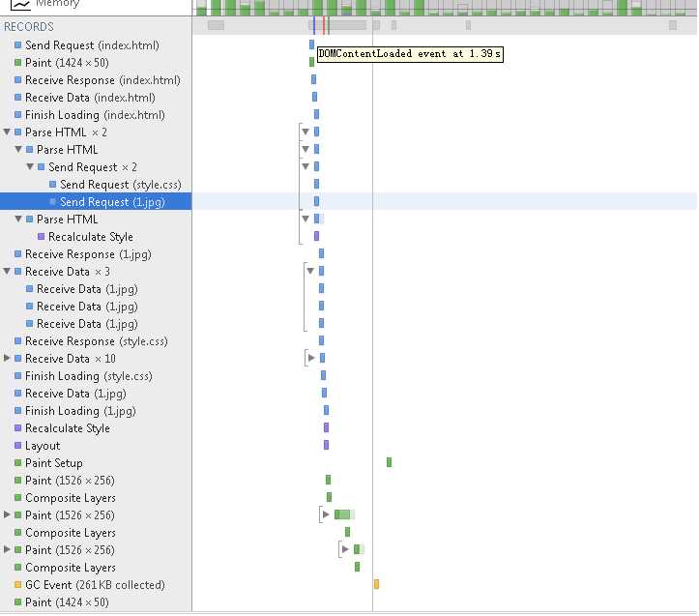Click the green square icon beside Paint Setup
The height and width of the screenshot is (616, 699).
pos(17,462)
